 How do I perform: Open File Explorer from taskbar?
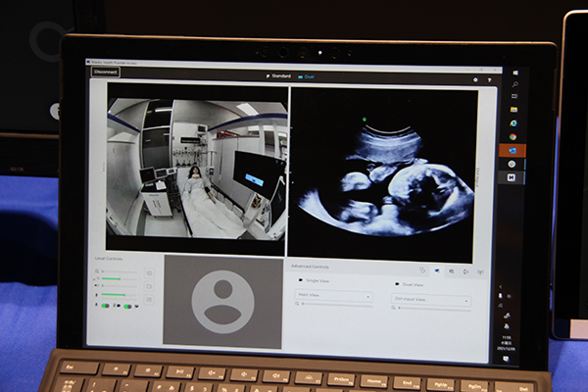pyautogui.click(x=513, y=111)
